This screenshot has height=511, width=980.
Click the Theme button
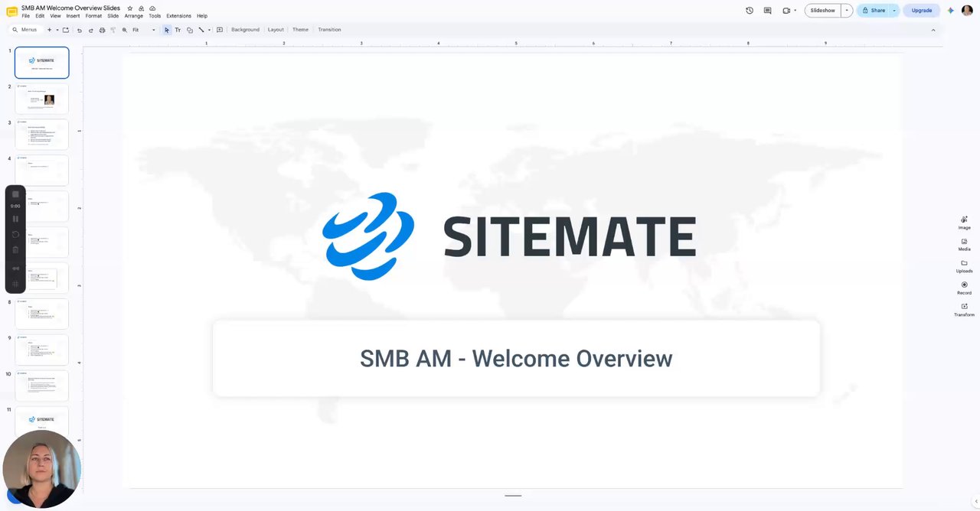(x=300, y=30)
